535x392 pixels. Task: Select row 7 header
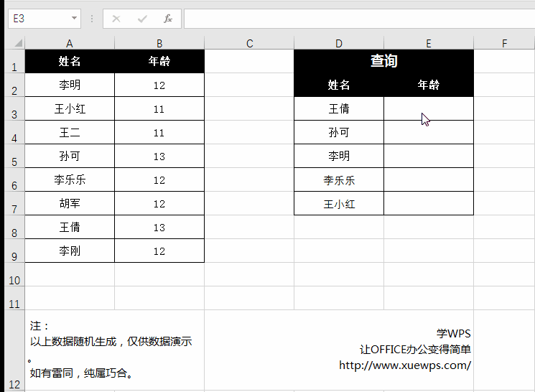click(14, 203)
